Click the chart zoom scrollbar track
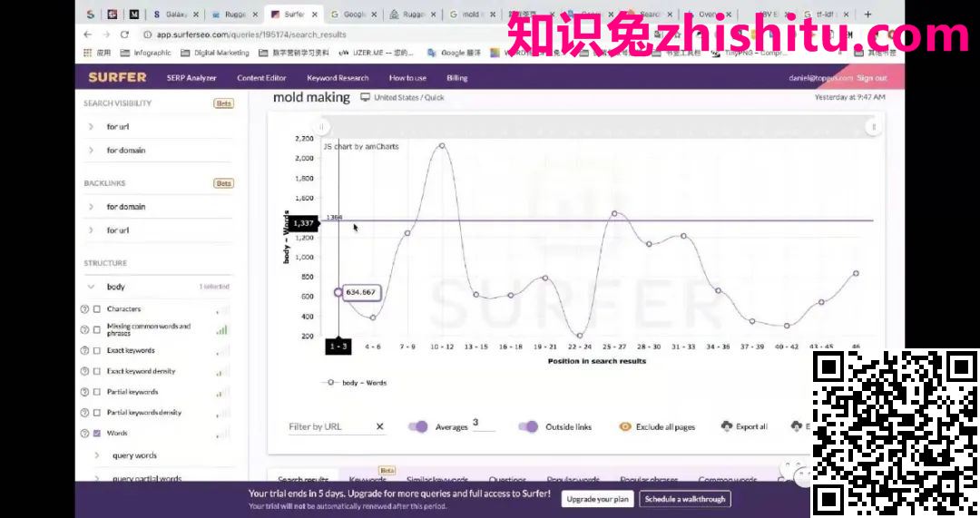The image size is (980, 518). click(x=597, y=127)
